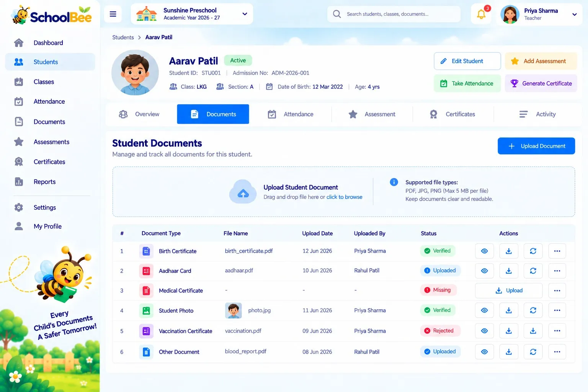Open Reports in sidebar
588x392 pixels.
tap(50, 182)
